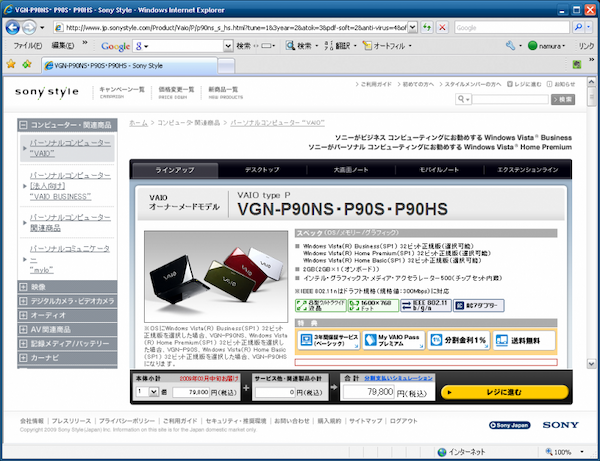Click the browser Forward arrow button
This screenshot has height=461, width=600.
point(29,28)
